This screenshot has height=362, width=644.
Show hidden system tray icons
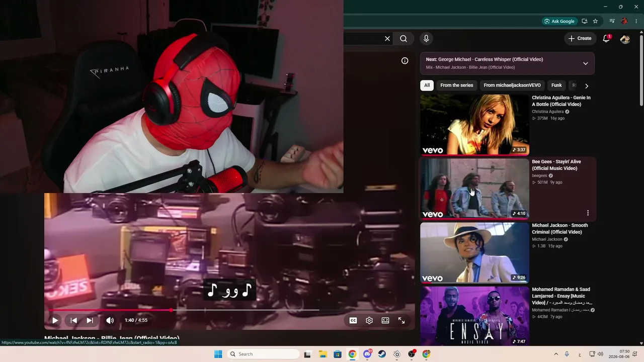[555, 354]
